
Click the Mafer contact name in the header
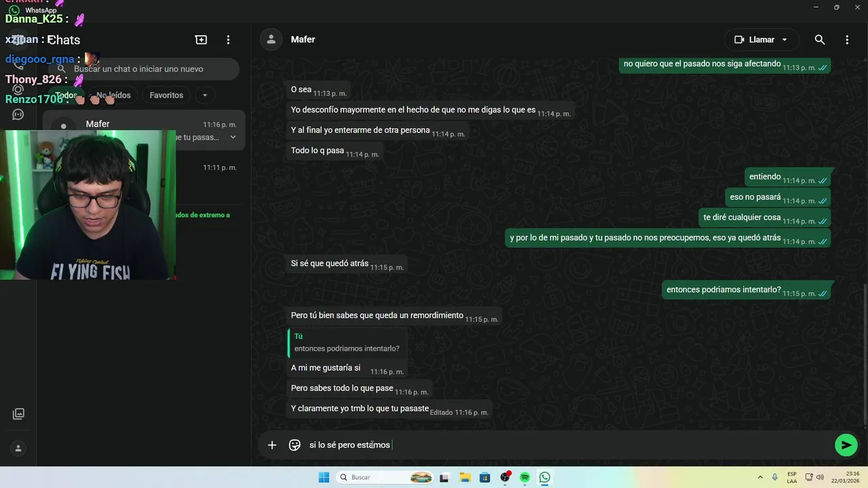302,39
